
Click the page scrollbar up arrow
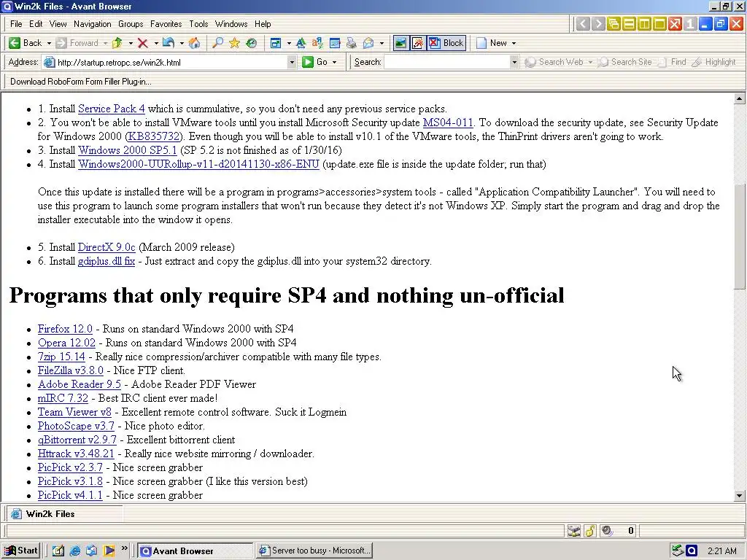coord(740,99)
